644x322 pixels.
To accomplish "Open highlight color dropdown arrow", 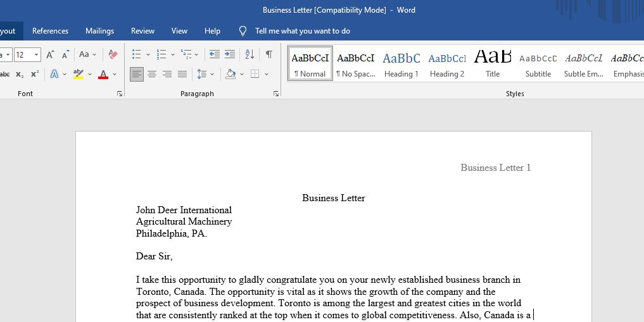I will pyautogui.click(x=89, y=74).
